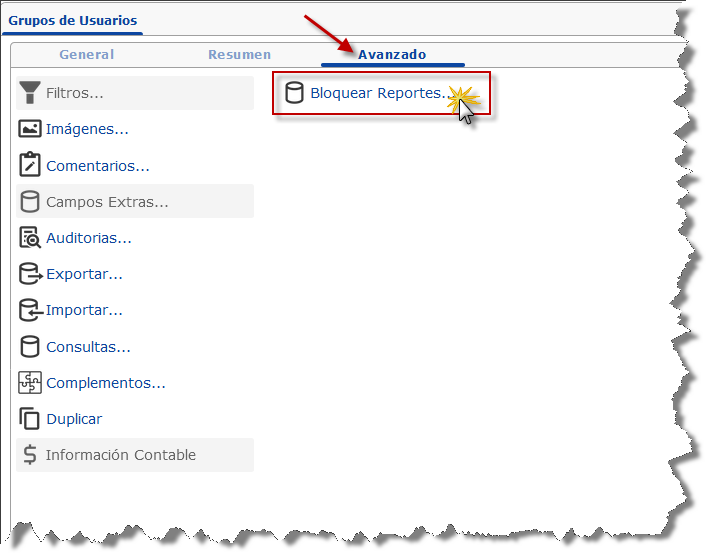Switch to the Resumen tab

[x=240, y=54]
